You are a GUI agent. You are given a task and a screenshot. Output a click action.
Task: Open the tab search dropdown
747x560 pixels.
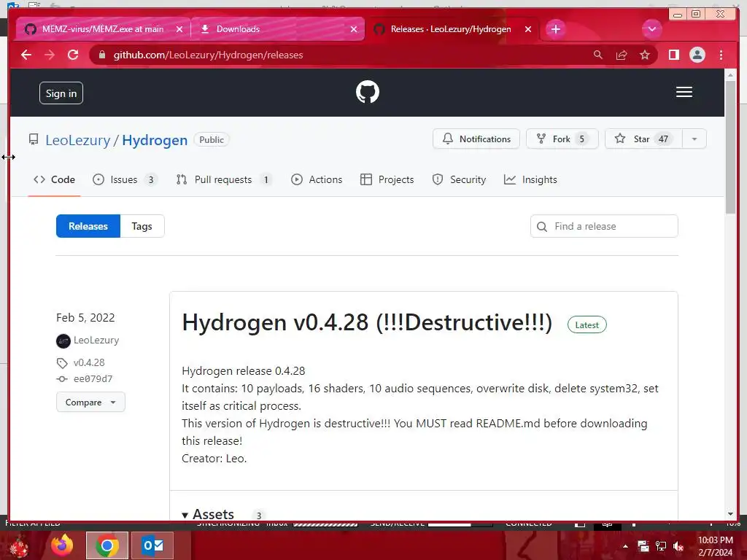[651, 29]
